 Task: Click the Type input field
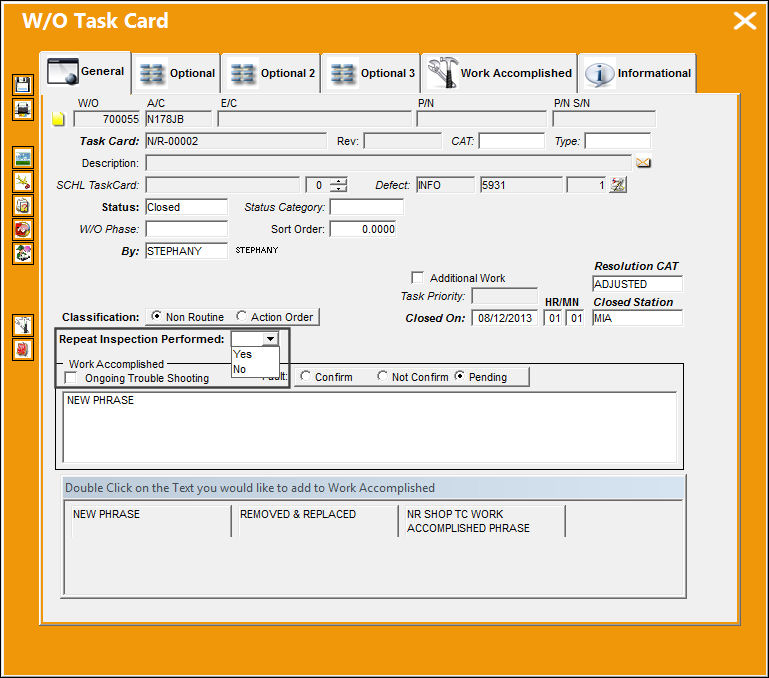[617, 141]
